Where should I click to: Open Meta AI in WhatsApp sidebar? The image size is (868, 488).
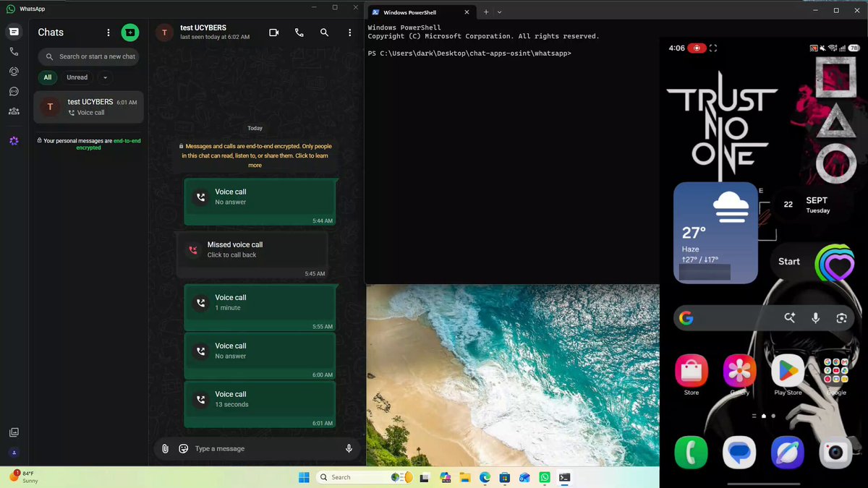point(14,140)
